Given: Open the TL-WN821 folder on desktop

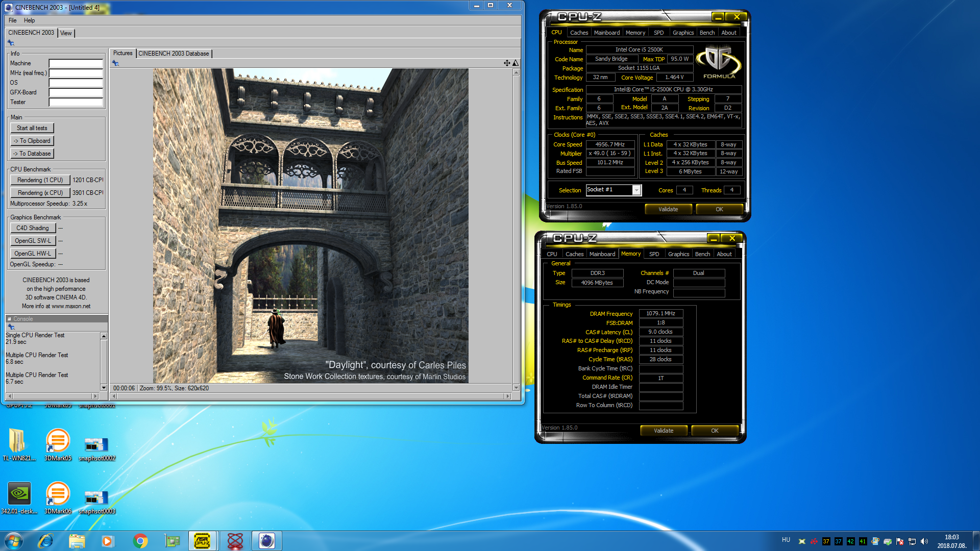Looking at the screenshot, I should (19, 444).
